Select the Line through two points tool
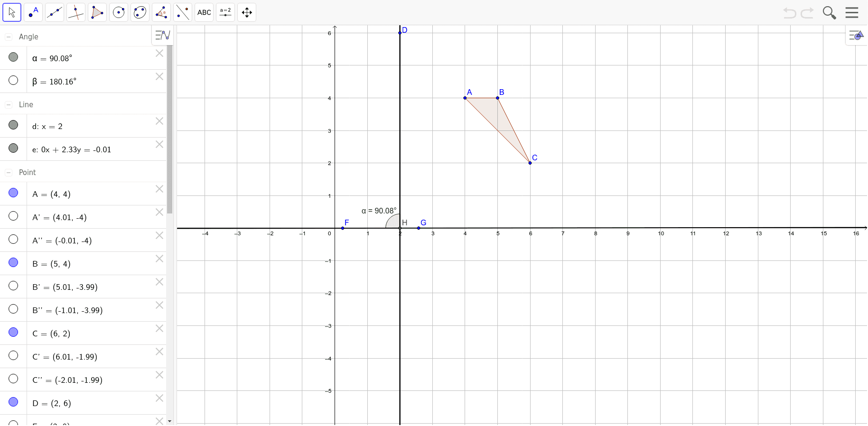Image resolution: width=868 pixels, height=426 pixels. tap(55, 12)
